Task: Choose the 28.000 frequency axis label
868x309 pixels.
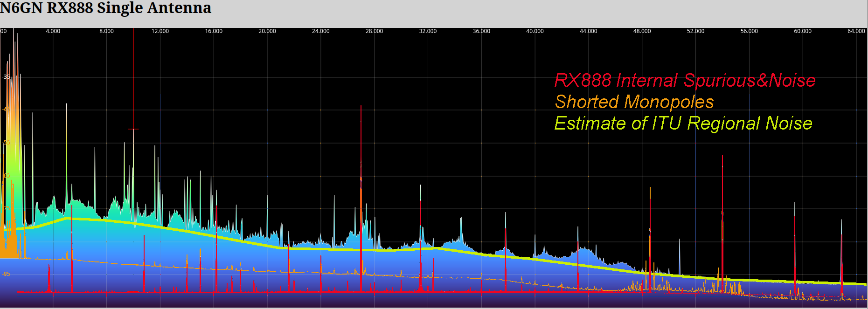Action: (374, 31)
